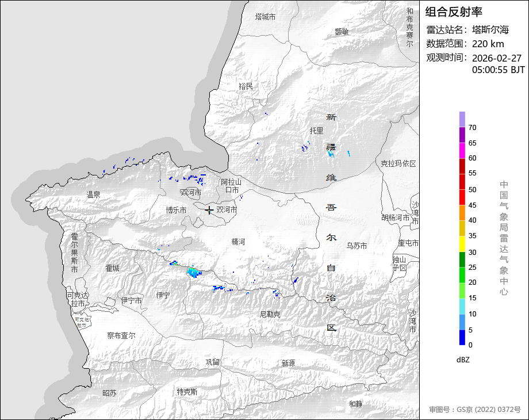Select the observation time 2026-02-27 value
This screenshot has height=420, width=529.
(x=497, y=58)
